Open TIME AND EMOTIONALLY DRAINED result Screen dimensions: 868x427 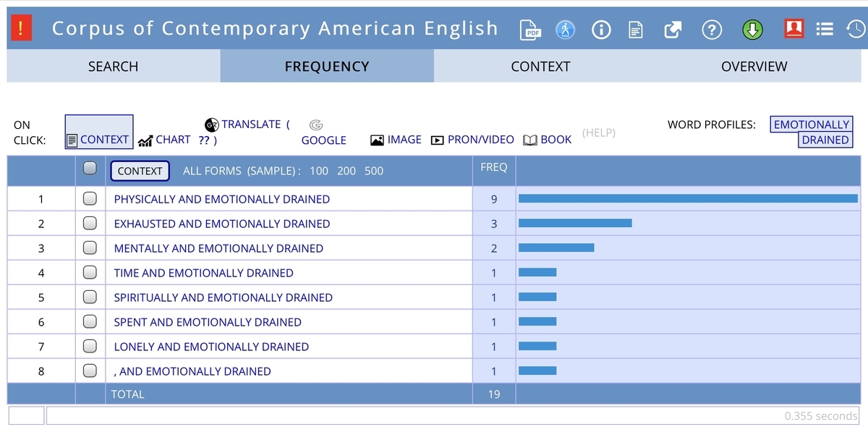click(204, 273)
